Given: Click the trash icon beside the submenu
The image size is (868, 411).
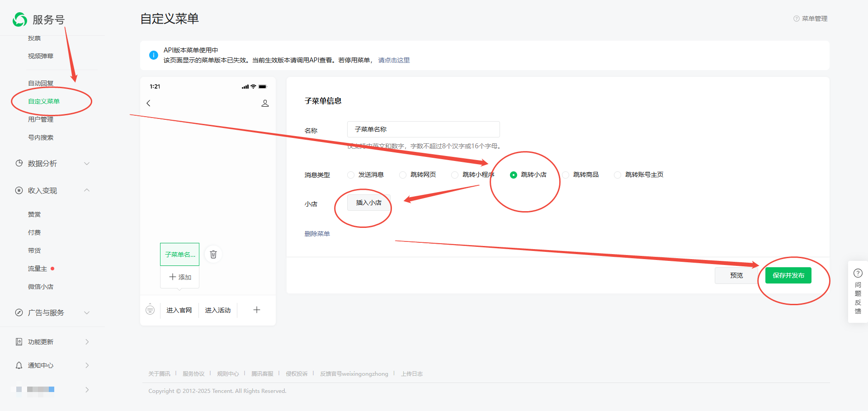Looking at the screenshot, I should 213,254.
